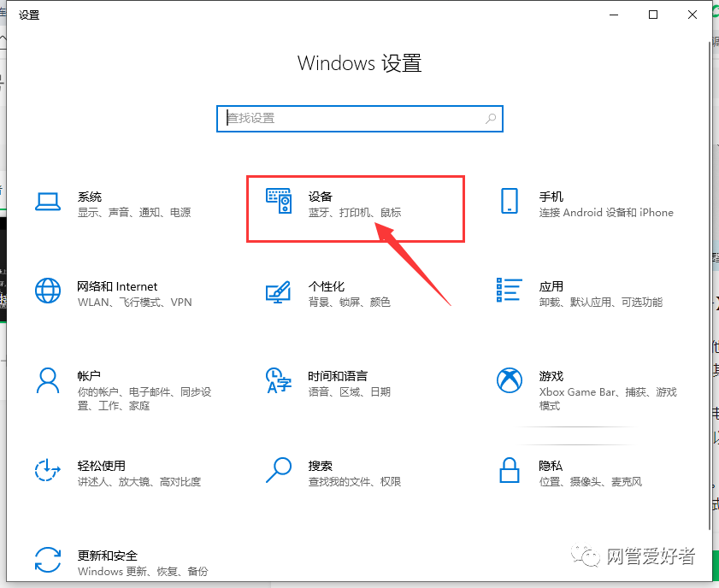This screenshot has width=719, height=588.
Task: Click the 时间和语言 title text
Action: (338, 376)
